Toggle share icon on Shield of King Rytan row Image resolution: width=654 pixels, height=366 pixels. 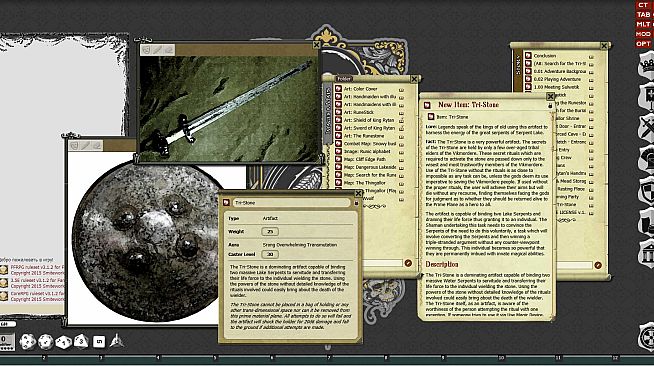click(x=401, y=120)
